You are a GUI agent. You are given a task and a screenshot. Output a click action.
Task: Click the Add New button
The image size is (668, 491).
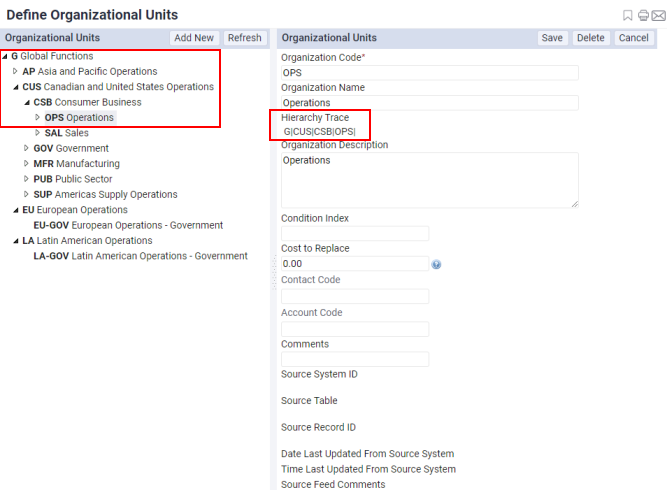tap(194, 38)
